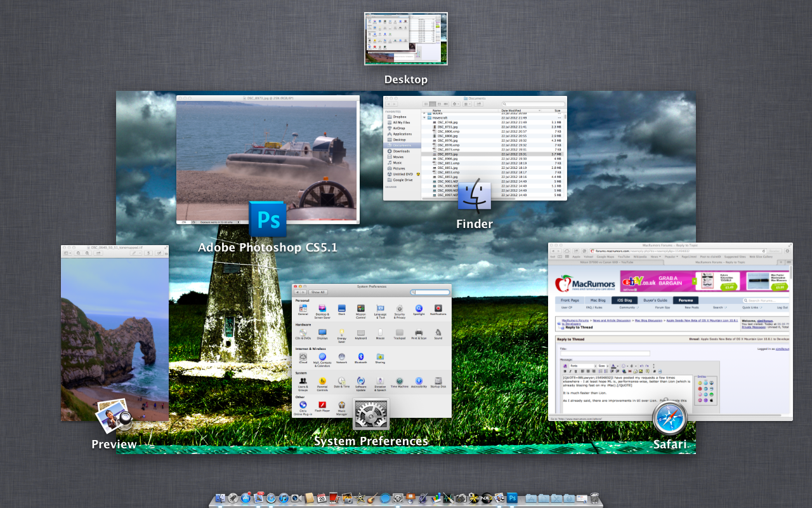
Task: Open Security & Privacy preference pane
Action: 400,311
